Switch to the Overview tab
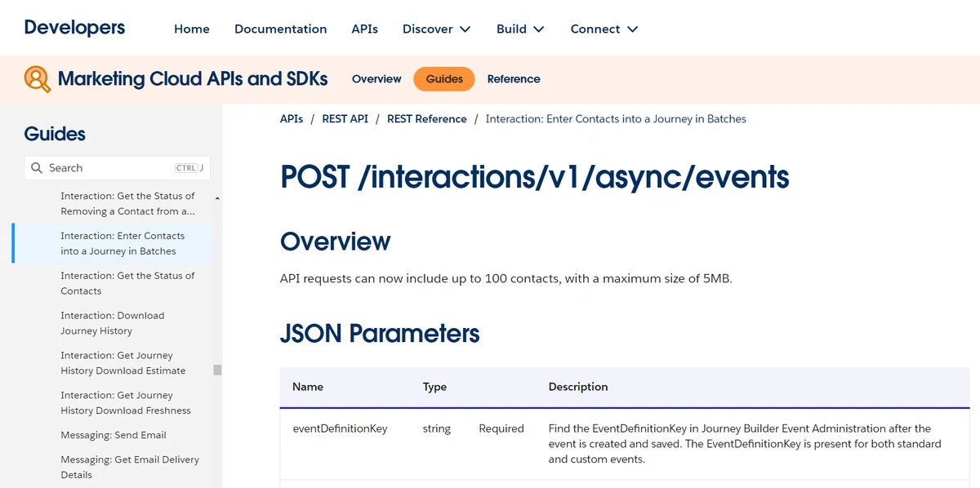The image size is (980, 488). pyautogui.click(x=376, y=79)
